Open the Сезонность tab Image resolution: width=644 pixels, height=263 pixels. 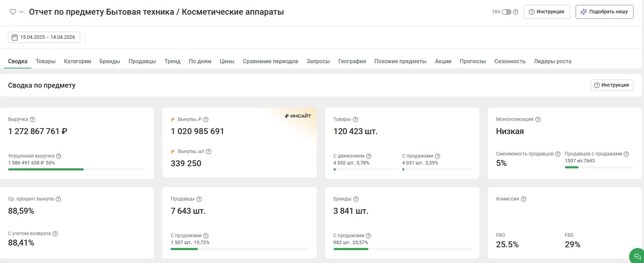(x=509, y=61)
